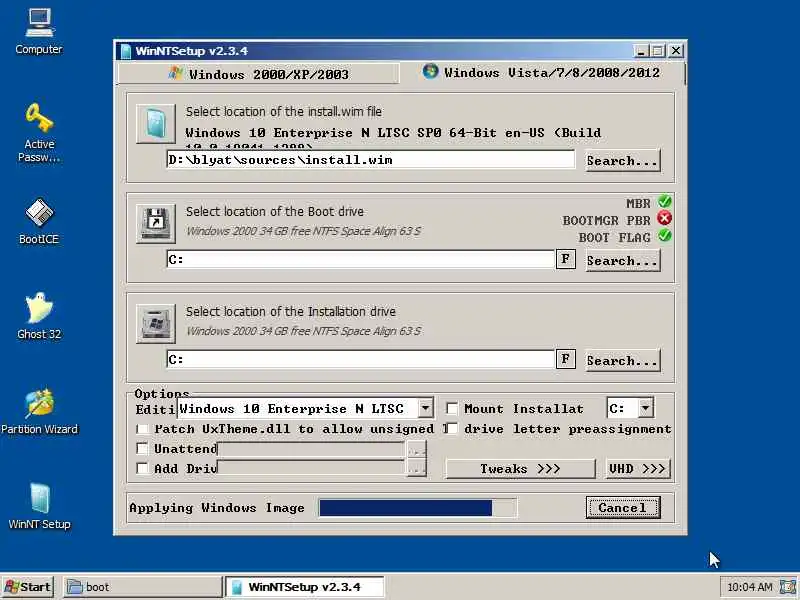Expand the Edition dropdown (Windows 10 Enterprise N LTSC)
The width and height of the screenshot is (800, 600).
(x=425, y=408)
